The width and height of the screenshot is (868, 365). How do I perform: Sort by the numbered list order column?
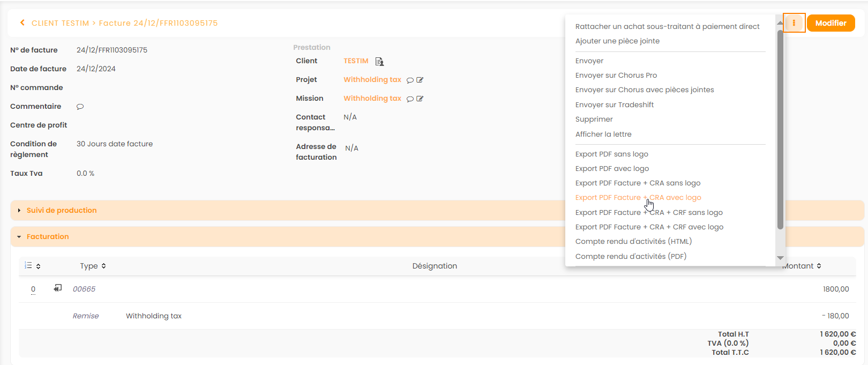tap(32, 266)
